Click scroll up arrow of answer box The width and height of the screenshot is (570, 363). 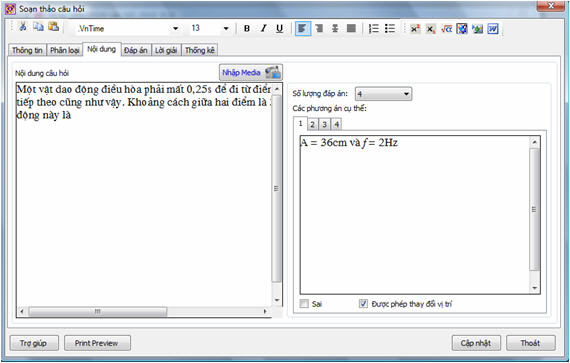534,142
